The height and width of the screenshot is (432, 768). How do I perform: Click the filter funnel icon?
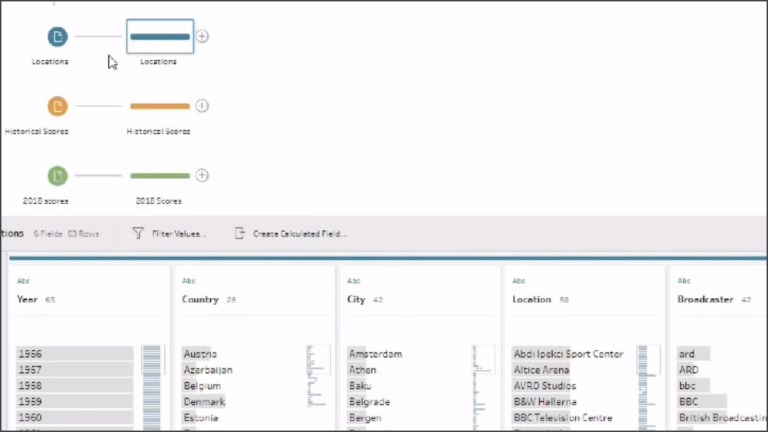pyautogui.click(x=138, y=234)
